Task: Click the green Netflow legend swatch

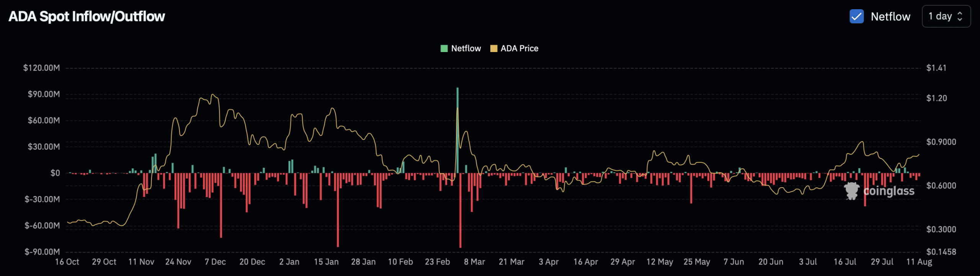Action: (x=444, y=49)
